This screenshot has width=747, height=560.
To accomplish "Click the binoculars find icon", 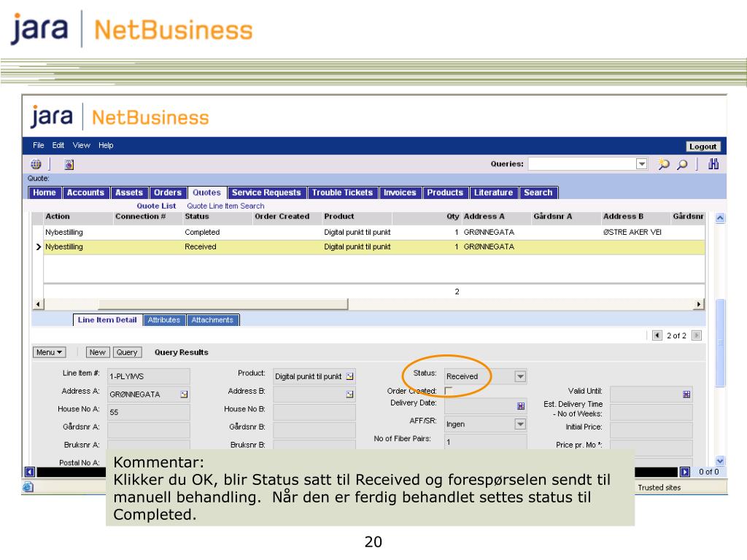I will tap(713, 164).
